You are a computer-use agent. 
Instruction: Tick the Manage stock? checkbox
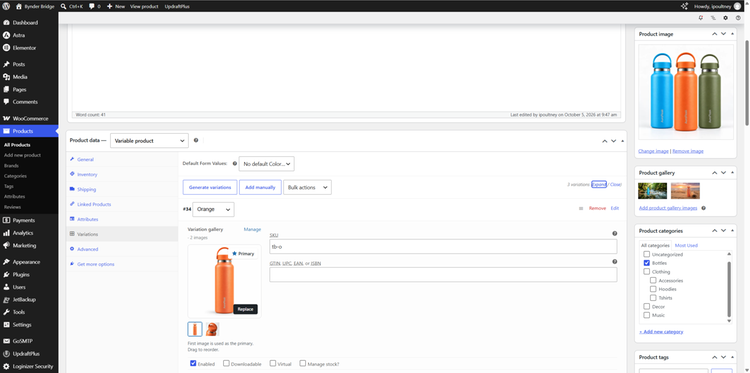click(302, 363)
